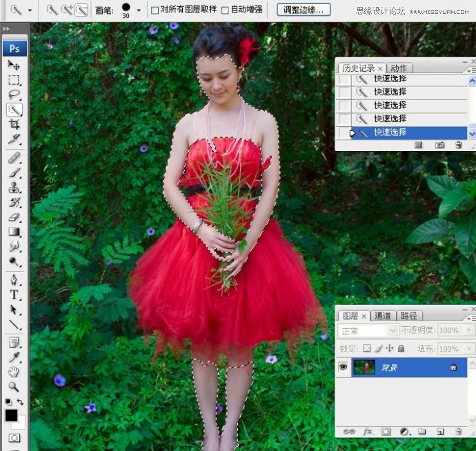Image resolution: width=476 pixels, height=451 pixels.
Task: Select the Slice tool
Action: [14, 139]
